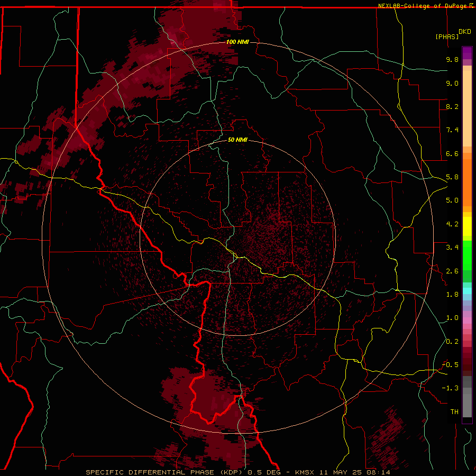Click the 5.0 value on the color scale
The height and width of the screenshot is (476, 476).
pos(452,200)
